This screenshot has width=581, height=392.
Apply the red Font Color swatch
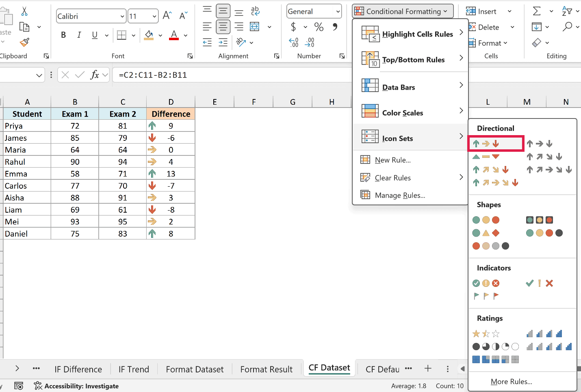(x=174, y=35)
